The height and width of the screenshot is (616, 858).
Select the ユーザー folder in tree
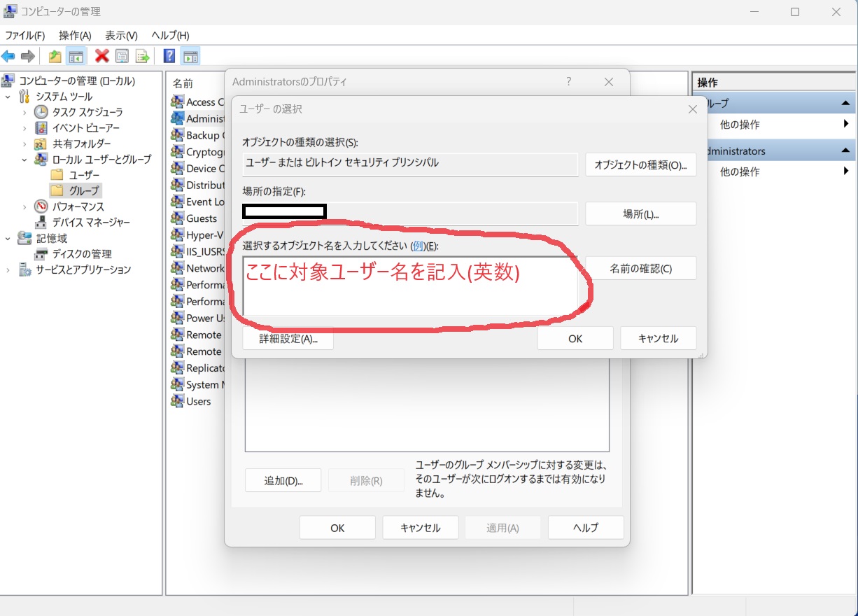click(84, 175)
